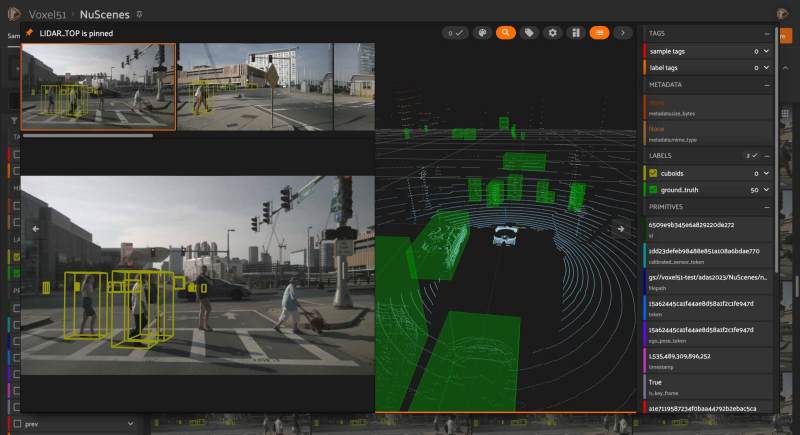Toggle the prev field checkbox

[x=16, y=424]
